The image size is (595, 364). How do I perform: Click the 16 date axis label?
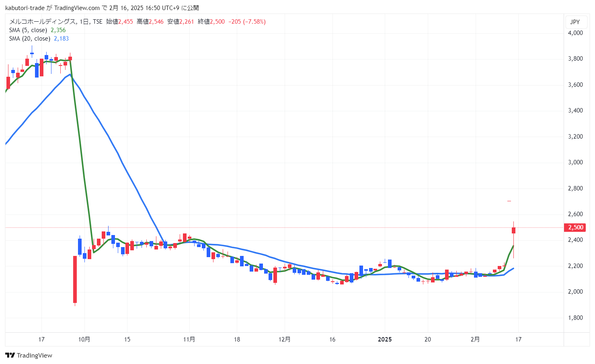tap(332, 339)
